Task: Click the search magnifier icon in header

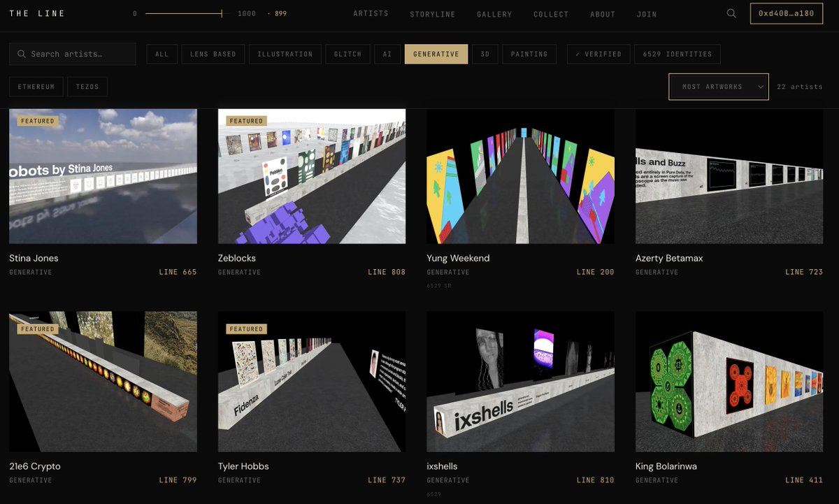Action: click(x=731, y=13)
